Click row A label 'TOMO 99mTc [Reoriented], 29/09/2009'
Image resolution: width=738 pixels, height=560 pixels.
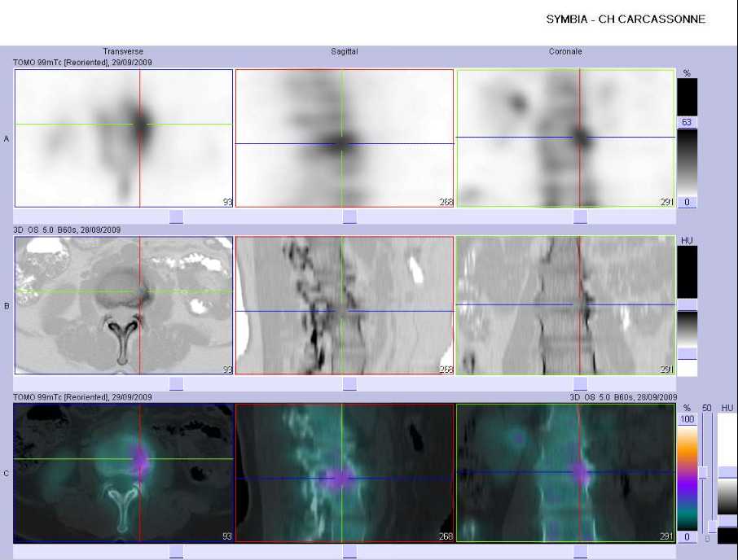[x=83, y=62]
